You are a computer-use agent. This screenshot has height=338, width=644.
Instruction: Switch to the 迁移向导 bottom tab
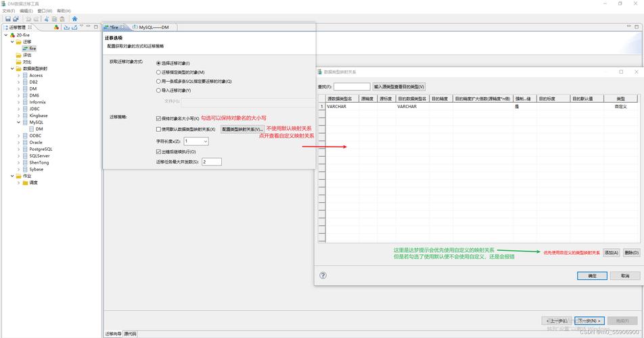(113, 334)
